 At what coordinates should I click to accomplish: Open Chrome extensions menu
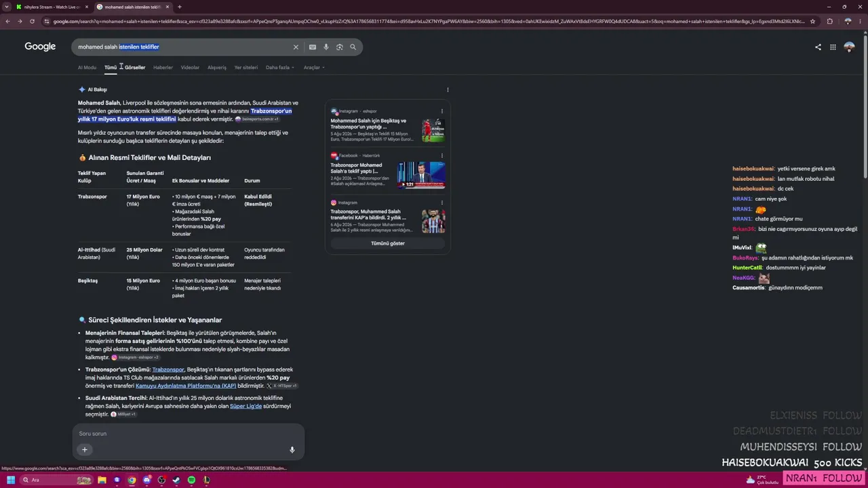coord(829,21)
